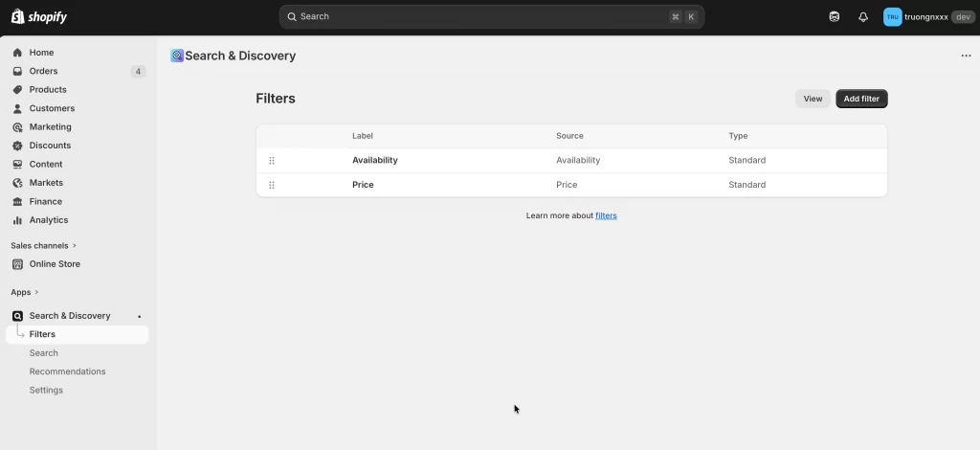Follow the filters help link
The height and width of the screenshot is (450, 980).
coord(606,215)
